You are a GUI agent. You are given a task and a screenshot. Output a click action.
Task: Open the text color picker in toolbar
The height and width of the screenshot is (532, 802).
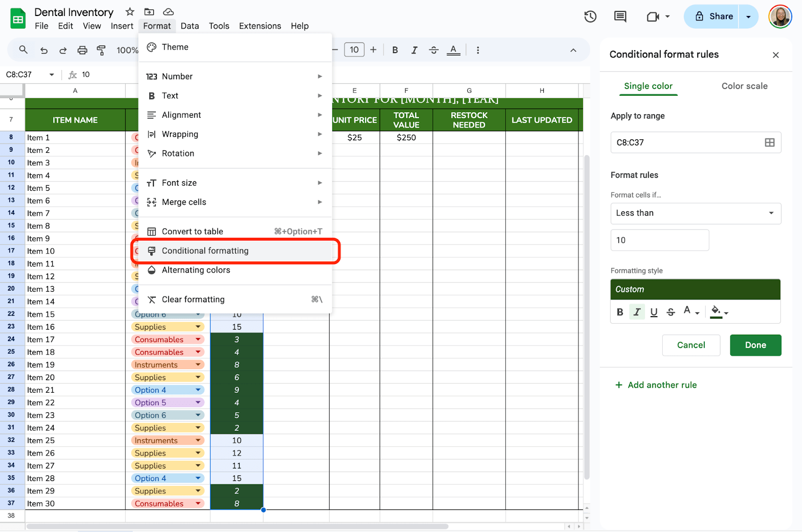click(453, 50)
